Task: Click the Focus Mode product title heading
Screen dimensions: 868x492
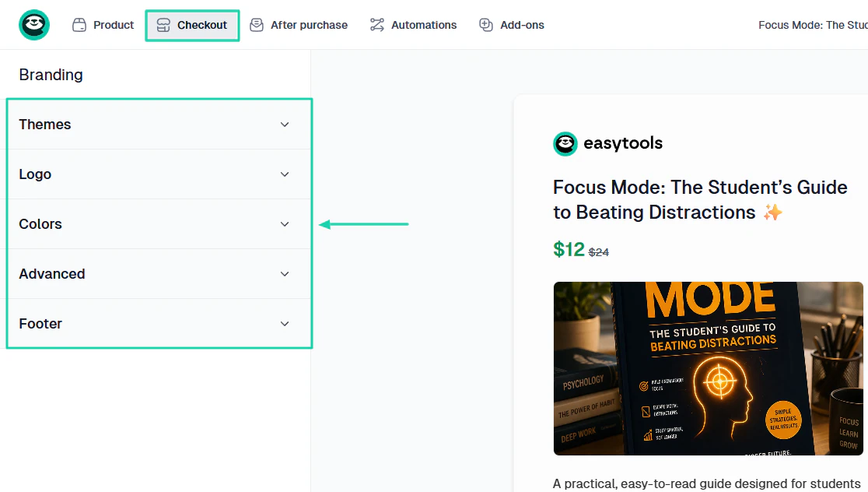Action: [700, 200]
